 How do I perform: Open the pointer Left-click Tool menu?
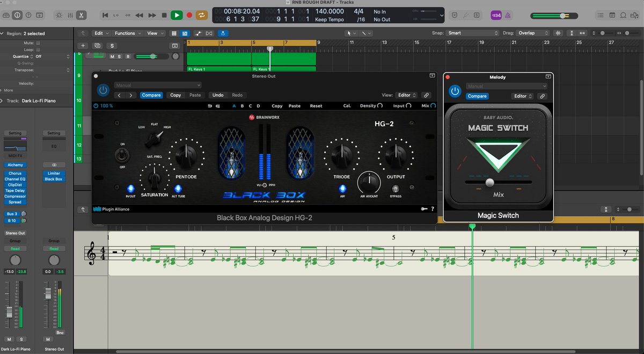tap(352, 33)
